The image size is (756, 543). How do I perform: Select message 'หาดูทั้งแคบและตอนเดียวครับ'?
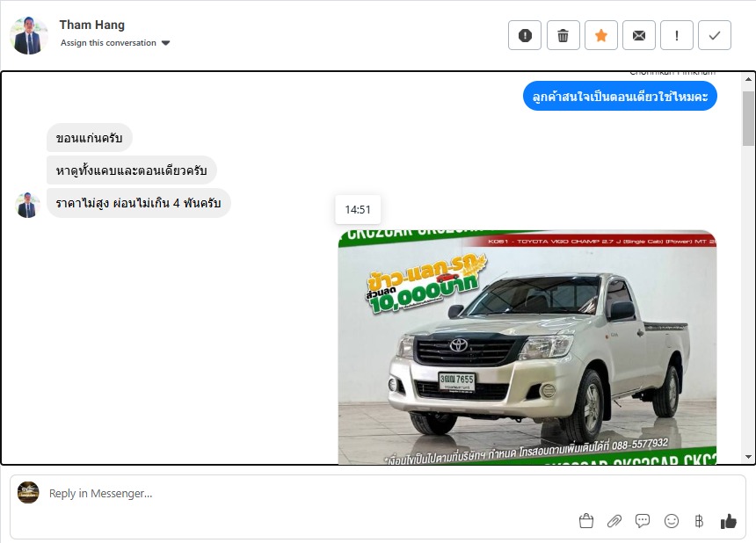coord(132,170)
